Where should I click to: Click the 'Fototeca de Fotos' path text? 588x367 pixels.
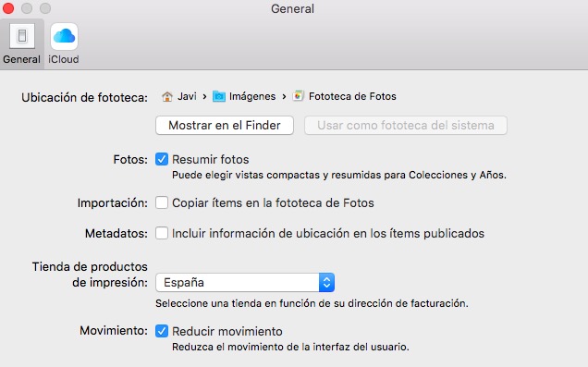[352, 96]
